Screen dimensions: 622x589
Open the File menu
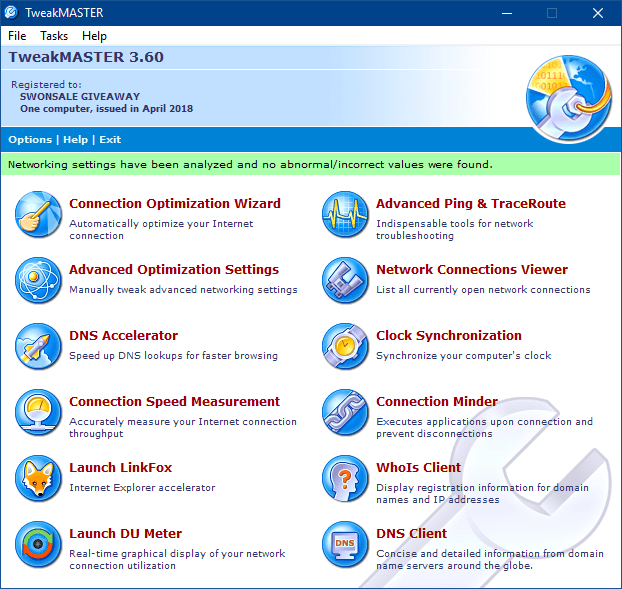(17, 35)
